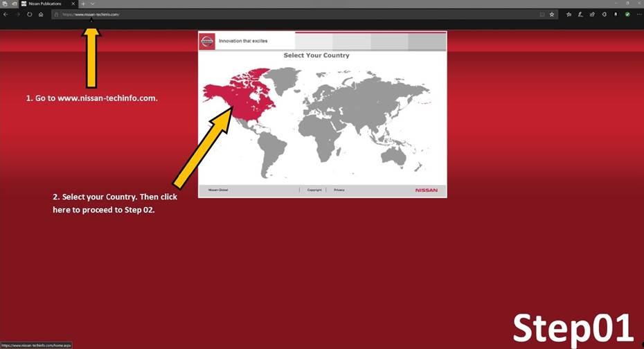Click the green checkmark extension icon

[x=627, y=15]
